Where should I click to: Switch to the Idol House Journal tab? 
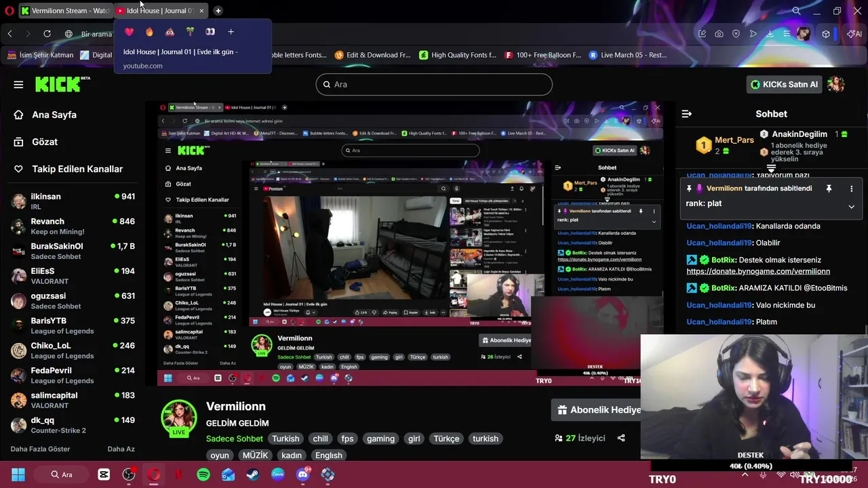point(159,11)
